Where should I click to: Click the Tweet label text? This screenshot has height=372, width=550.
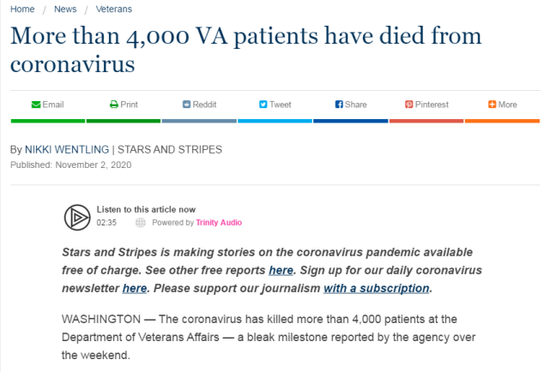[280, 104]
